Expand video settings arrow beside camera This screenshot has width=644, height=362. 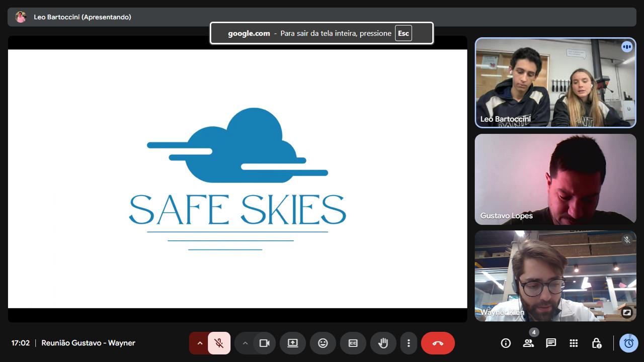click(245, 343)
